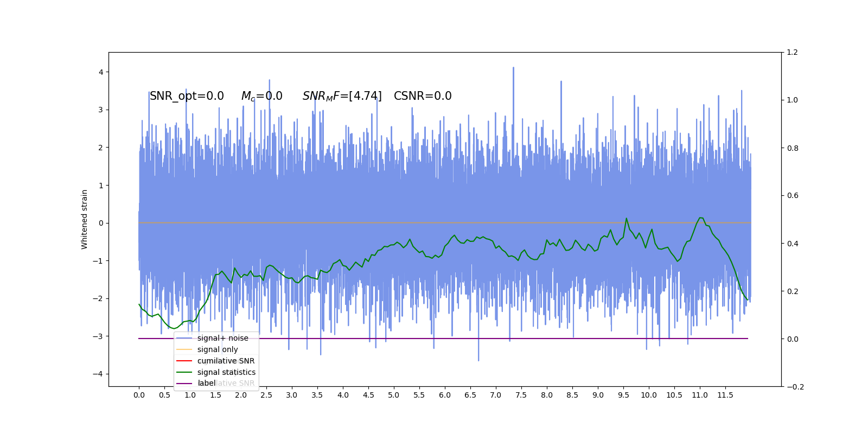The width and height of the screenshot is (868, 434).
Task: Click the 'CSNR=0.0' annotation text
Action: coord(423,96)
